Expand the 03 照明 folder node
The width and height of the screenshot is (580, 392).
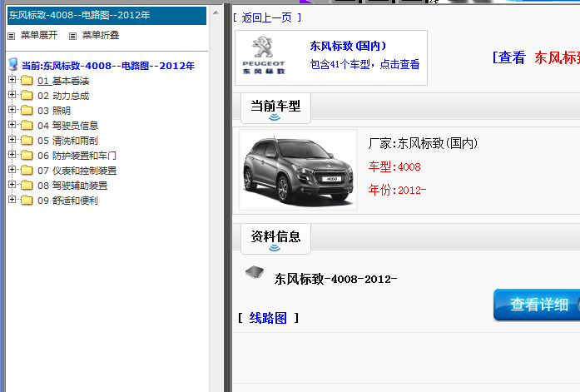coord(12,110)
